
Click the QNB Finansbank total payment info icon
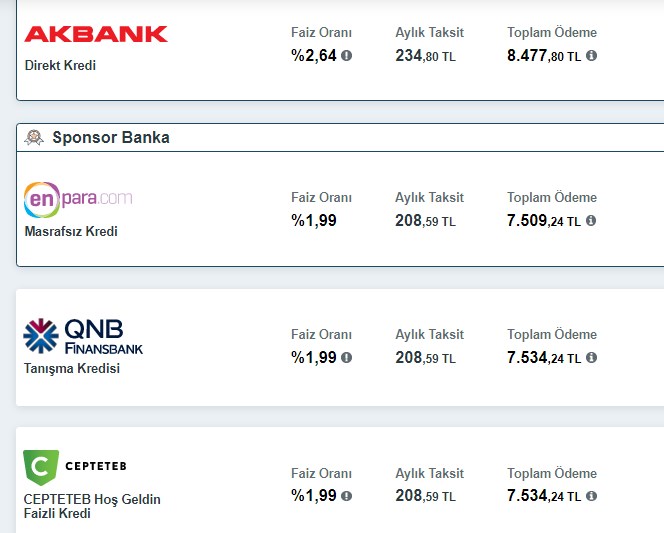[592, 358]
